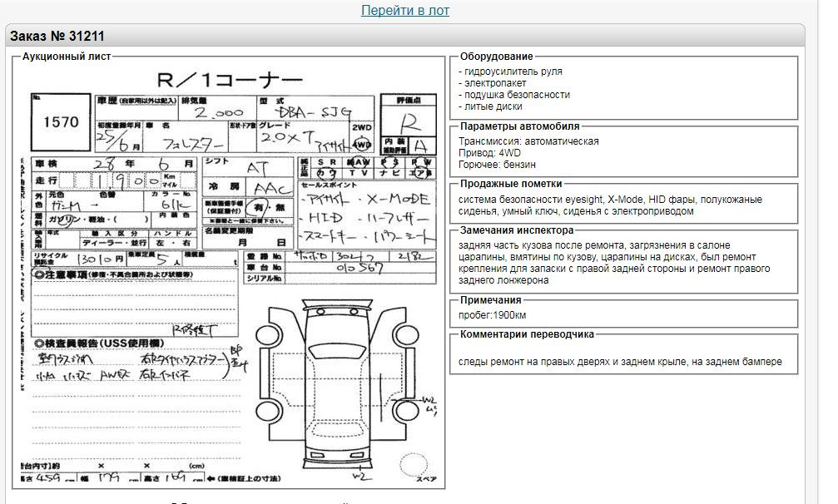This screenshot has height=504, width=838.
Task: Select model code 'DBA-SJG' on sheet
Action: pos(313,112)
